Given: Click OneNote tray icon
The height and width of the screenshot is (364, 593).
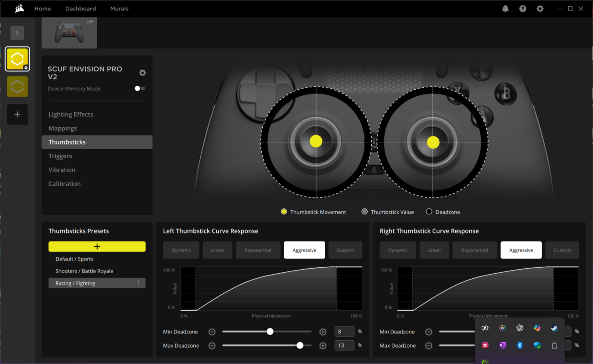Looking at the screenshot, I should (502, 345).
